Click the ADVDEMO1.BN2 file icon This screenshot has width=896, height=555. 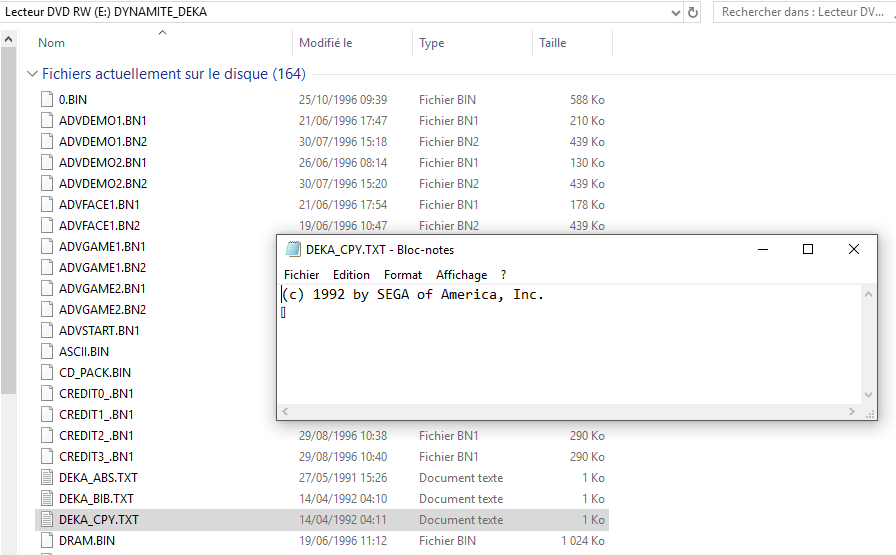coord(47,142)
